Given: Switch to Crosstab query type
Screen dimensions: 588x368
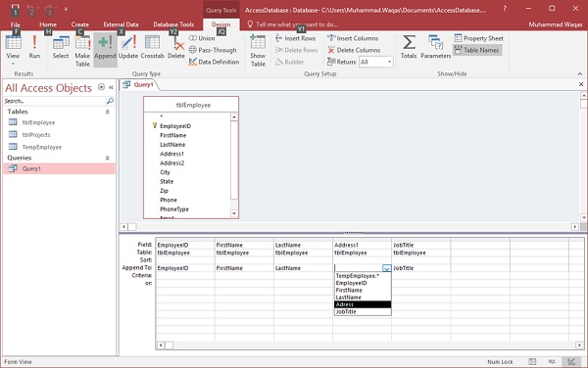Looking at the screenshot, I should click(152, 47).
